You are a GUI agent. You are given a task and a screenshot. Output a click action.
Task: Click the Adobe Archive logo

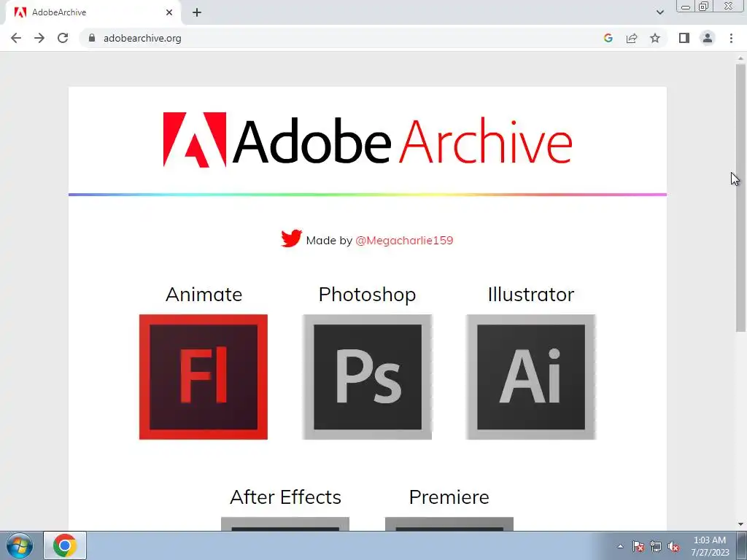(x=368, y=140)
